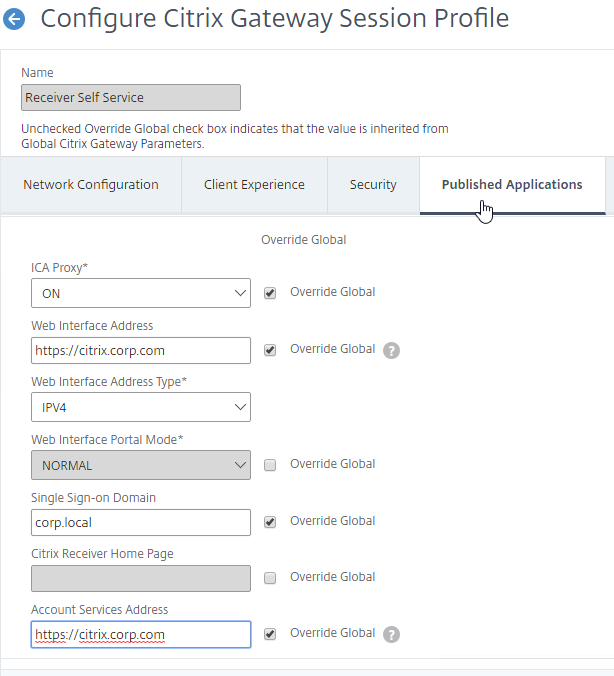The image size is (614, 676).
Task: Select the Published Applications tab
Action: tap(512, 185)
